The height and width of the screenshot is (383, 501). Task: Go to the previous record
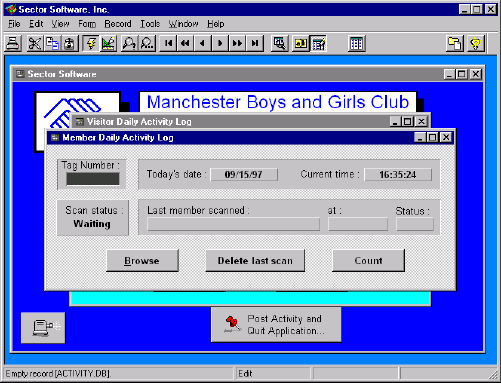point(203,43)
